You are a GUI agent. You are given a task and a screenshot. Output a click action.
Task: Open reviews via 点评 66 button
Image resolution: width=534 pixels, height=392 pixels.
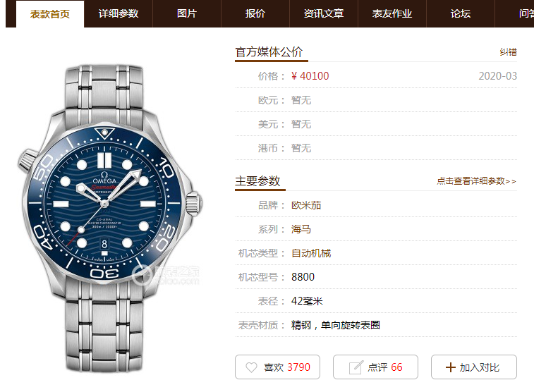[375, 367]
